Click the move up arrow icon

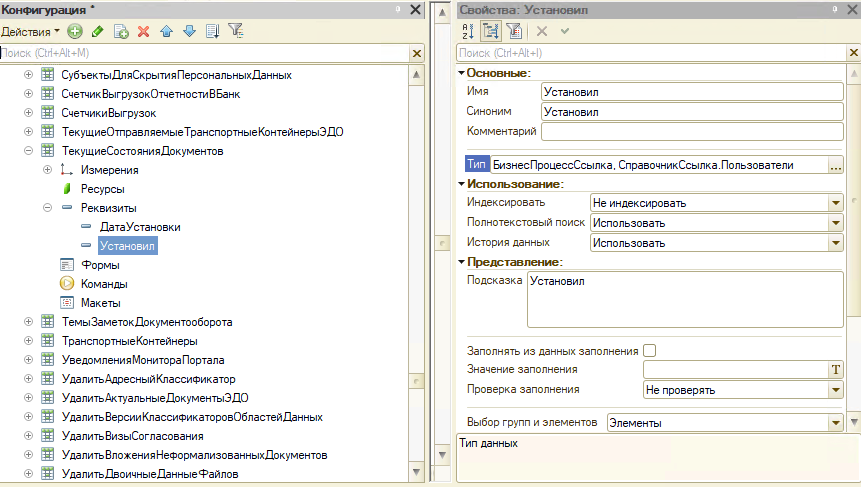coord(166,31)
